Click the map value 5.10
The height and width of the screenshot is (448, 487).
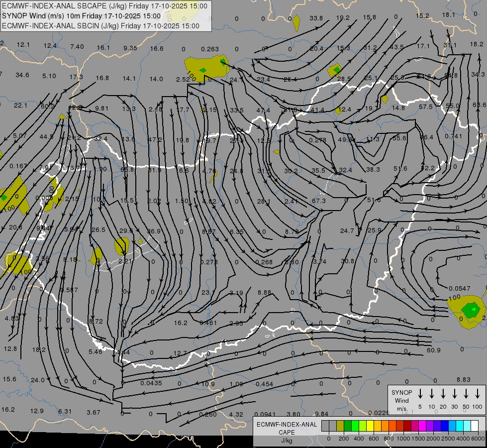49,76
